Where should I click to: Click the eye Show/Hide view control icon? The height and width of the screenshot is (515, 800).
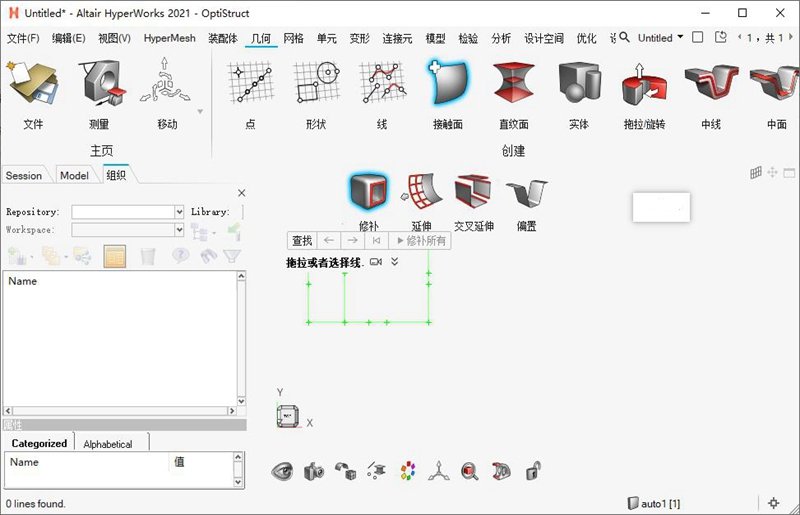282,471
